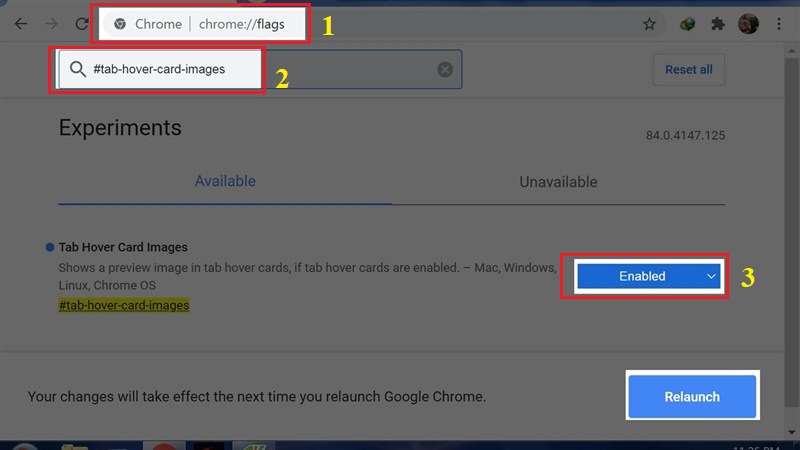The width and height of the screenshot is (800, 450).
Task: Click the version number 84.0.4147.125
Action: pos(685,135)
